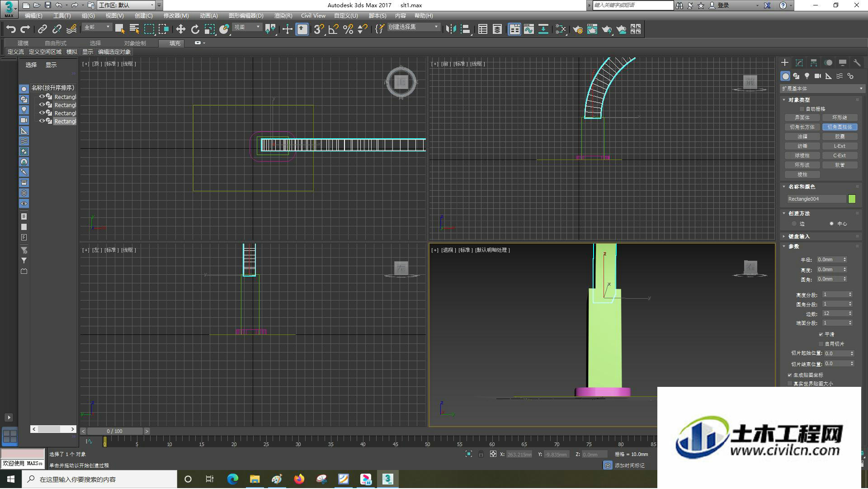Open the Utilities wrench panel icon

coord(857,63)
